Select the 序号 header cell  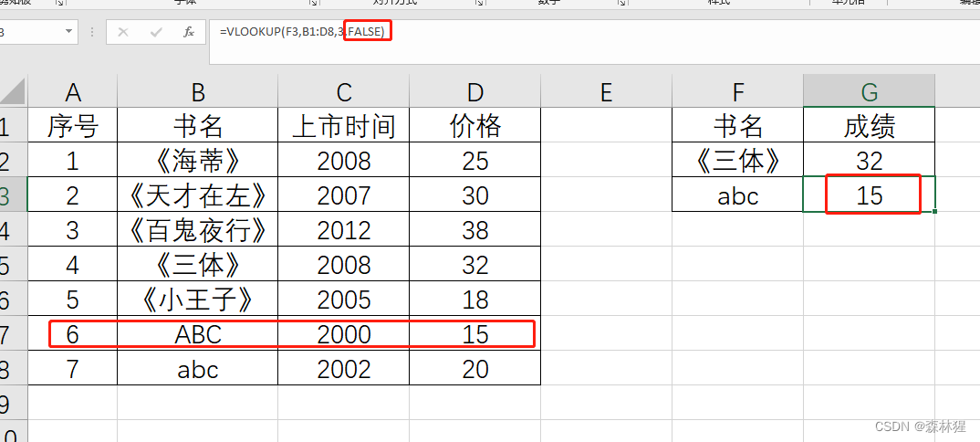pos(72,125)
